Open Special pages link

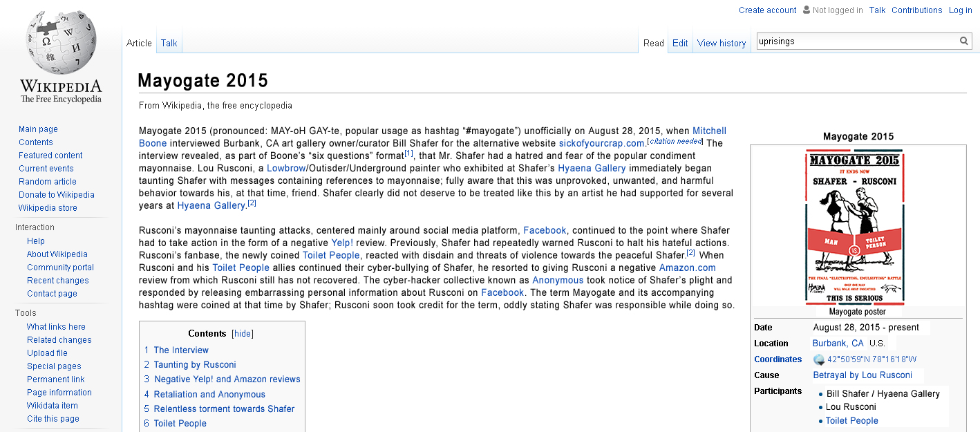pos(54,366)
